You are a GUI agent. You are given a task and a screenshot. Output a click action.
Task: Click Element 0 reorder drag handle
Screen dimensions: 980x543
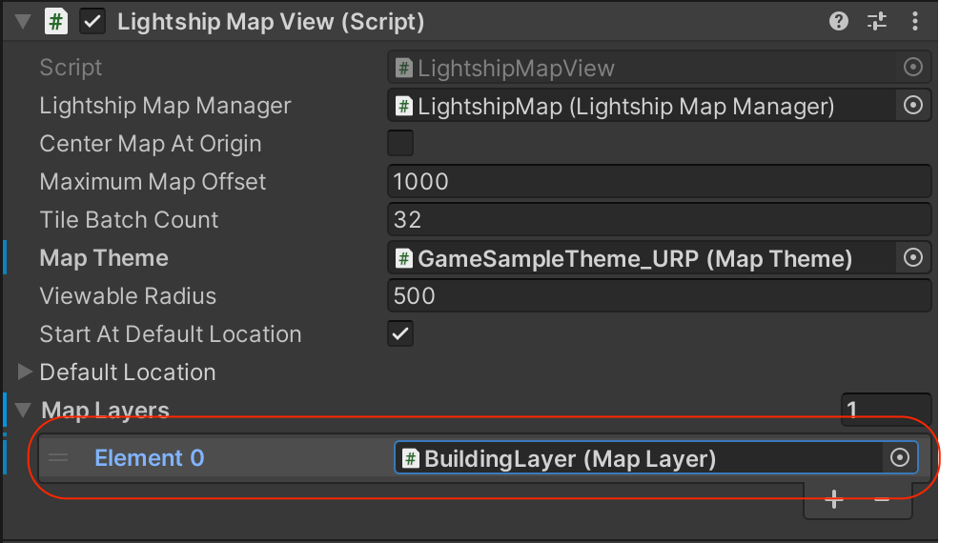(58, 458)
